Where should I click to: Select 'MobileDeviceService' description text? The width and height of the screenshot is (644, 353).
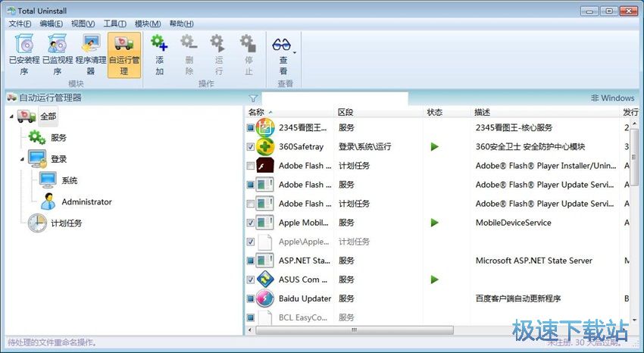(x=514, y=223)
